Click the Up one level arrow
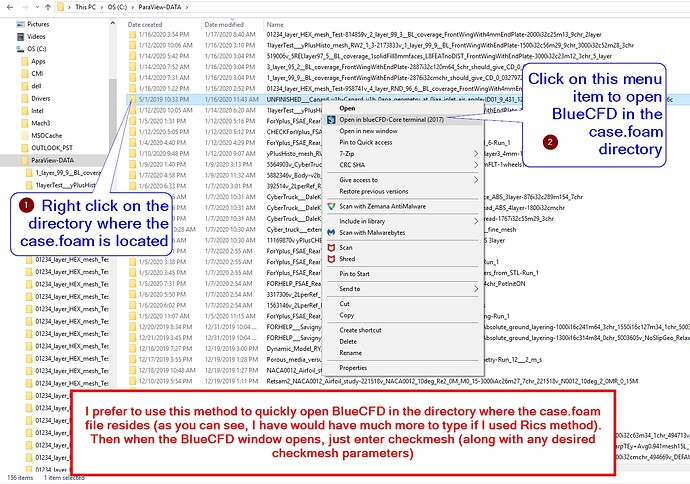 pyautogui.click(x=48, y=7)
